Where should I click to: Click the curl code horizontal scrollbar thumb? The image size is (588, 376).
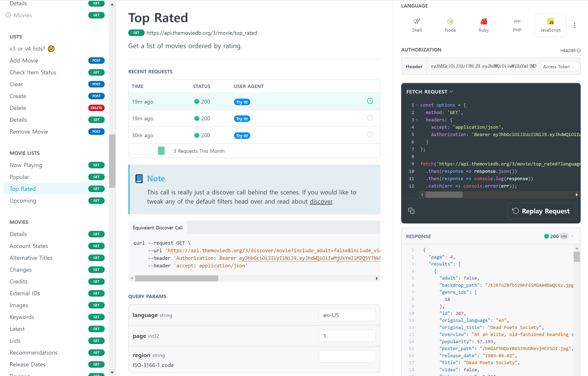point(177,278)
